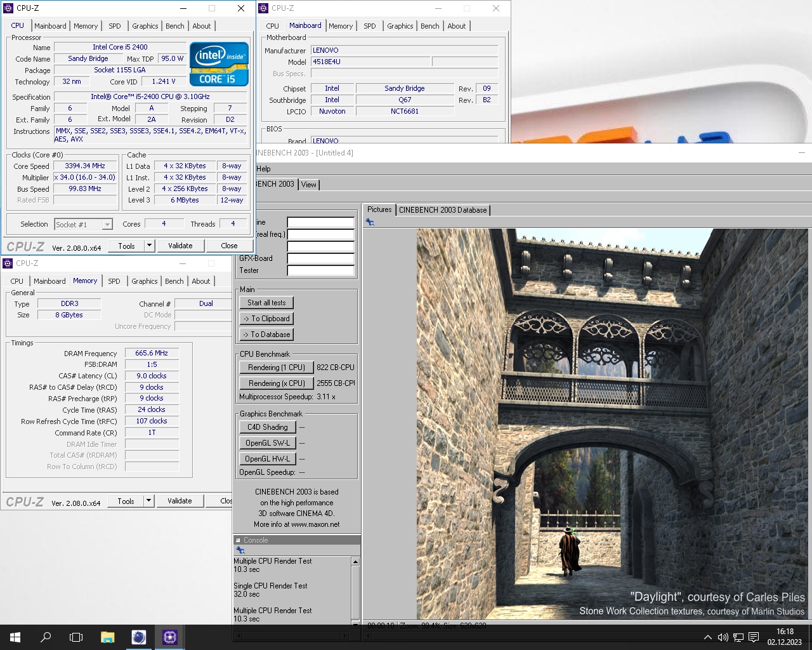Image resolution: width=812 pixels, height=650 pixels.
Task: Click Tools button in the CPU window
Action: [126, 246]
